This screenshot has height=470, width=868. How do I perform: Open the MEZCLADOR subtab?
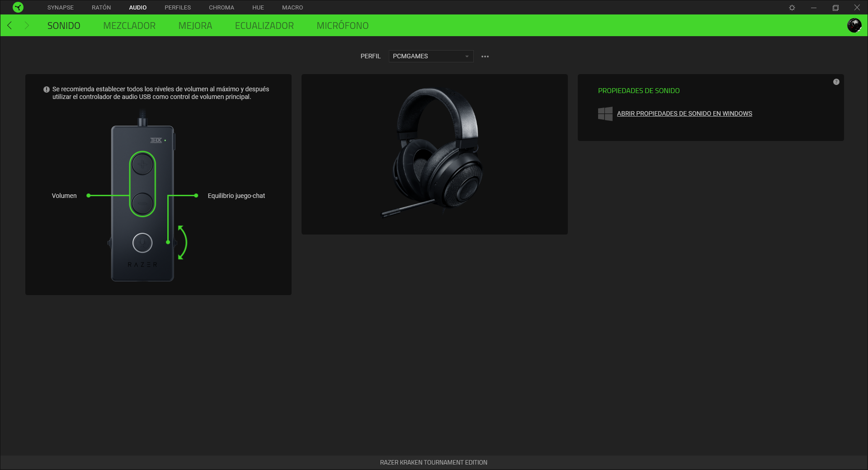pyautogui.click(x=129, y=26)
